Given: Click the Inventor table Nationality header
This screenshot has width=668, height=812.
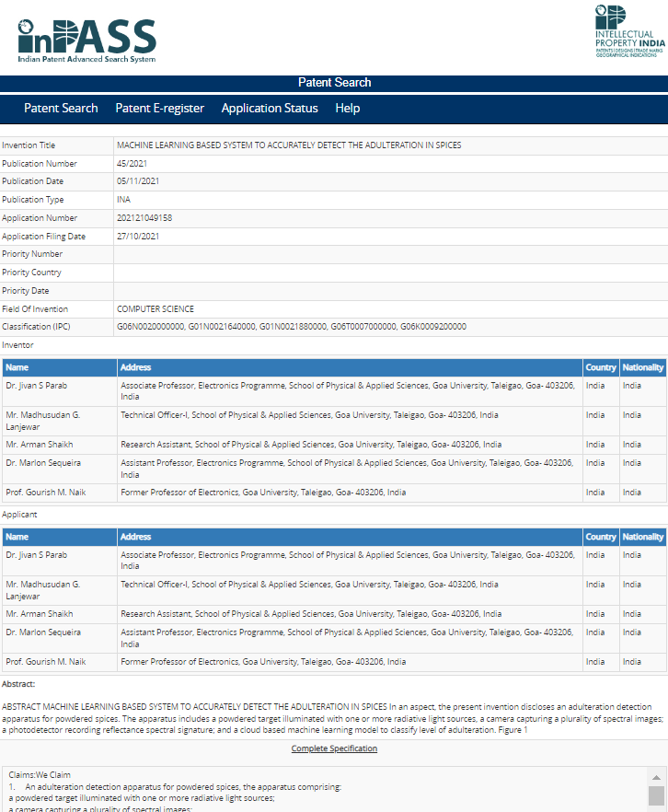Looking at the screenshot, I should pos(642,367).
